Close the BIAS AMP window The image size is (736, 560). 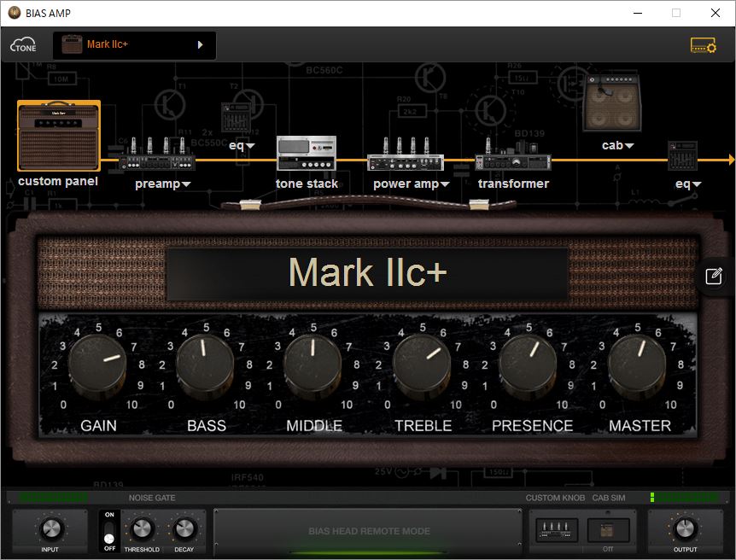click(x=715, y=13)
